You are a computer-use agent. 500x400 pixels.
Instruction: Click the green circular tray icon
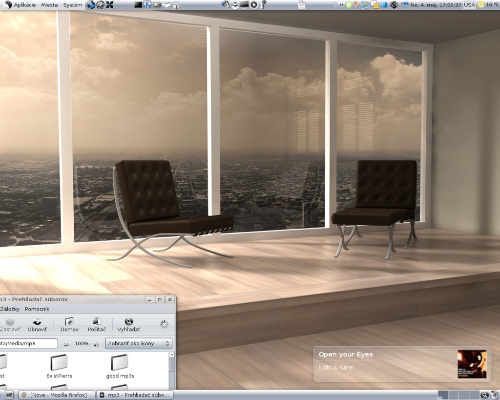pos(349,5)
